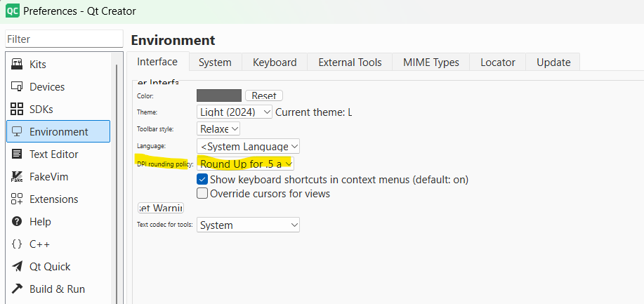Click the Help label in sidebar
Viewport: 644px width, 304px height.
pos(40,221)
